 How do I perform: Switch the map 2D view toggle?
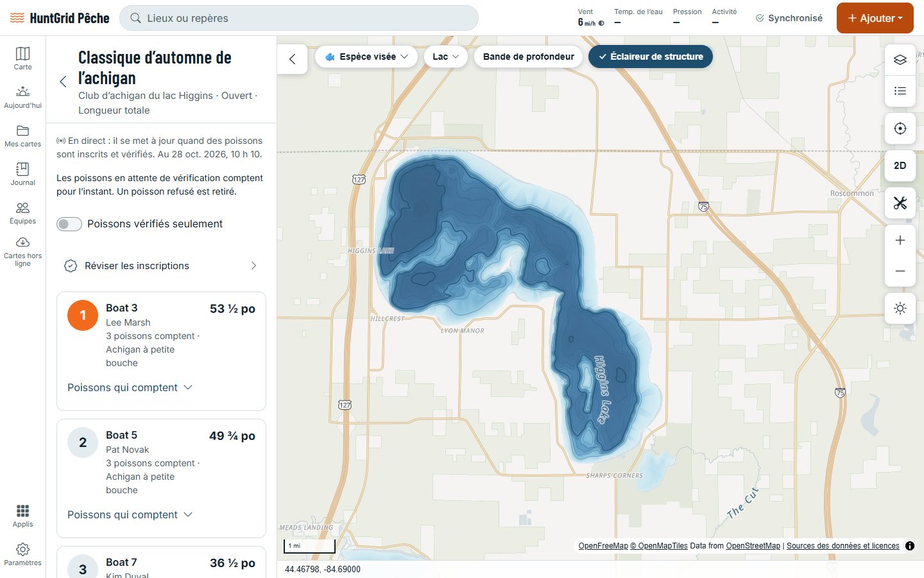pyautogui.click(x=900, y=166)
